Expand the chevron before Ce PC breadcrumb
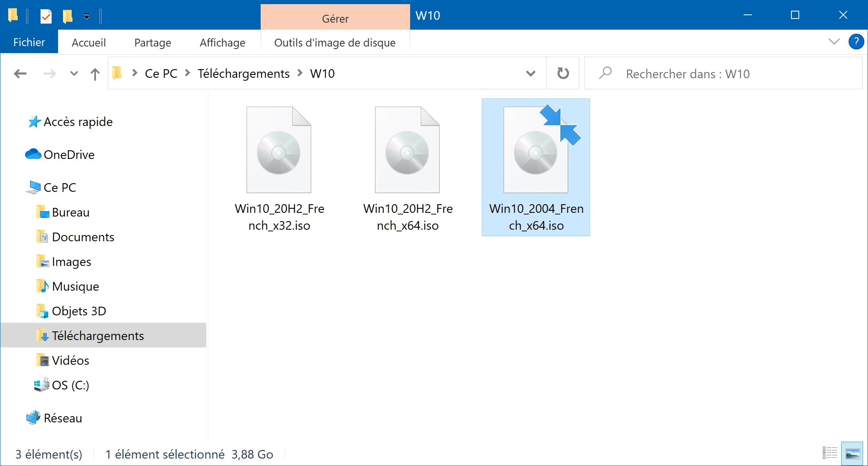The width and height of the screenshot is (868, 466). [x=134, y=73]
